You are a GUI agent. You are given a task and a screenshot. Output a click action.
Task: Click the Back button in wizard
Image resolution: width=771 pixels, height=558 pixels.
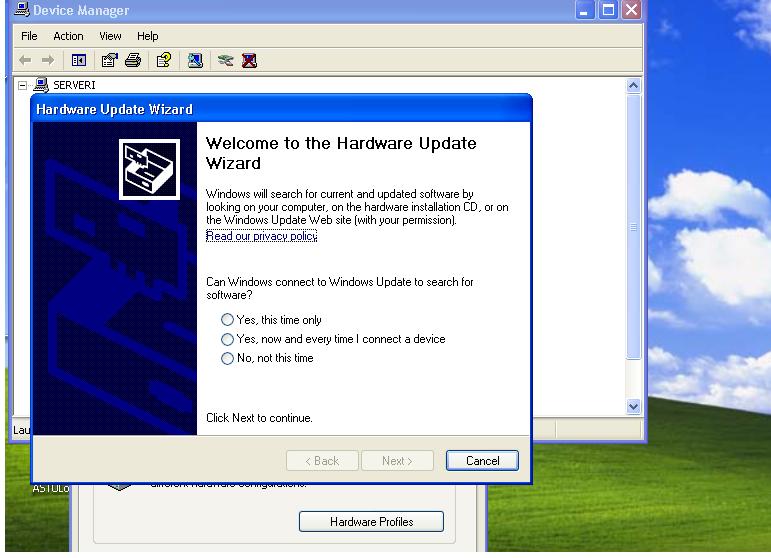(x=322, y=461)
